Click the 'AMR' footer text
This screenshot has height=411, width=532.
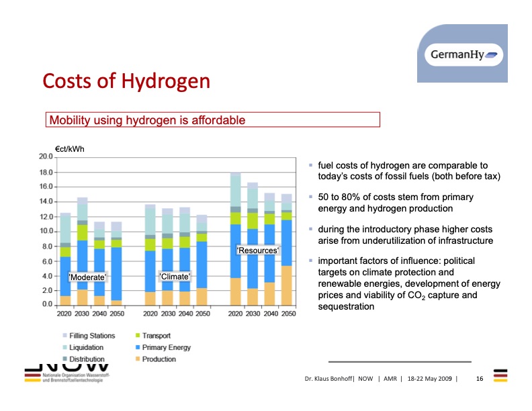click(x=390, y=379)
